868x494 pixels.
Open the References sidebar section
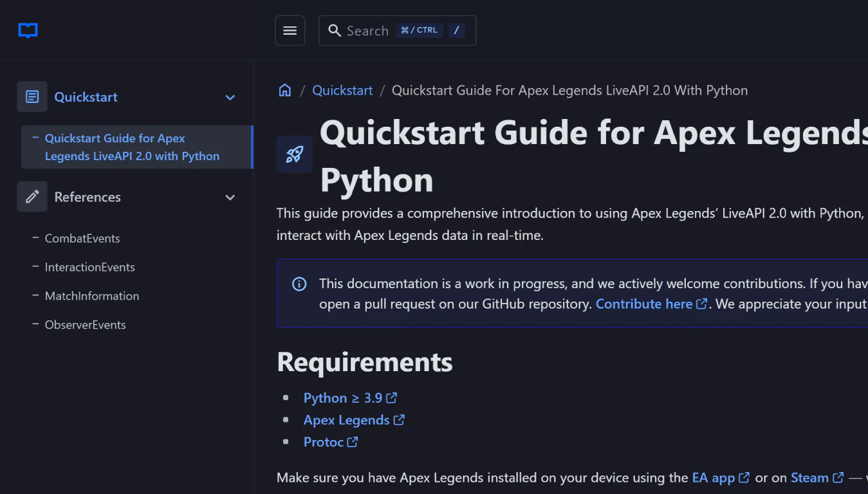[88, 197]
